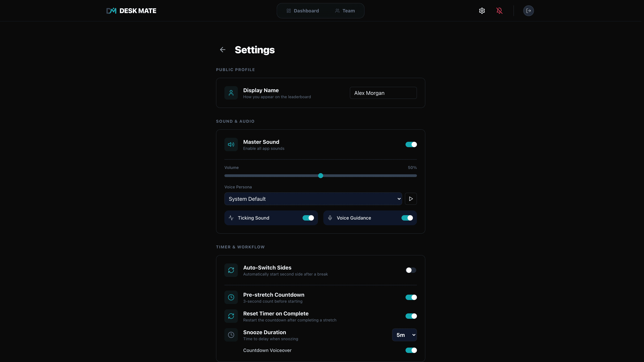Go back using the arrow beside Settings
The width and height of the screenshot is (644, 362).
click(223, 50)
